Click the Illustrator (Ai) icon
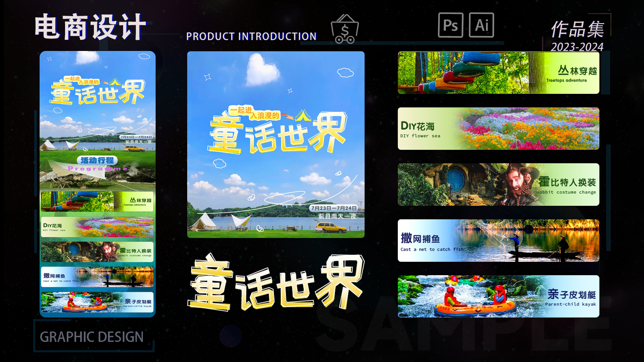The height and width of the screenshot is (362, 644). click(x=481, y=25)
